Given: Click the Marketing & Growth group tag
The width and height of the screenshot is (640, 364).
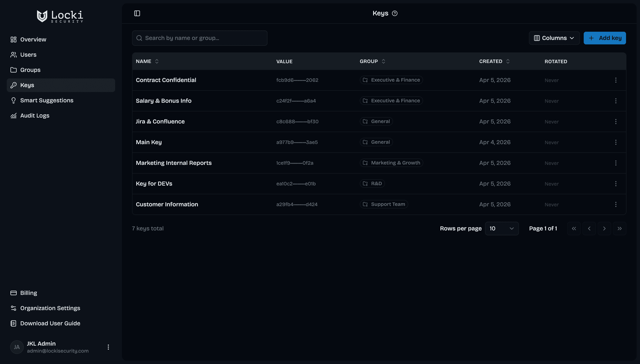Looking at the screenshot, I should pyautogui.click(x=391, y=163).
